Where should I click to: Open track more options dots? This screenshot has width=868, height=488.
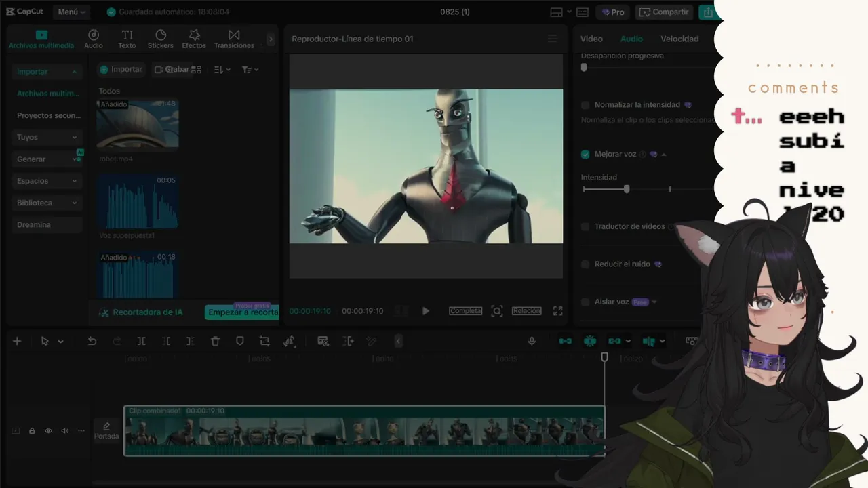tap(81, 430)
